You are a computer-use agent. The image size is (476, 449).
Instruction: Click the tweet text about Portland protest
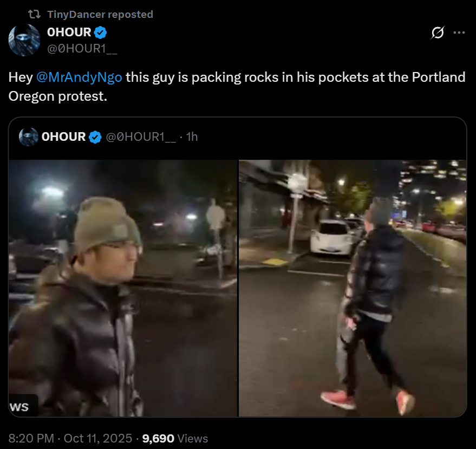237,87
